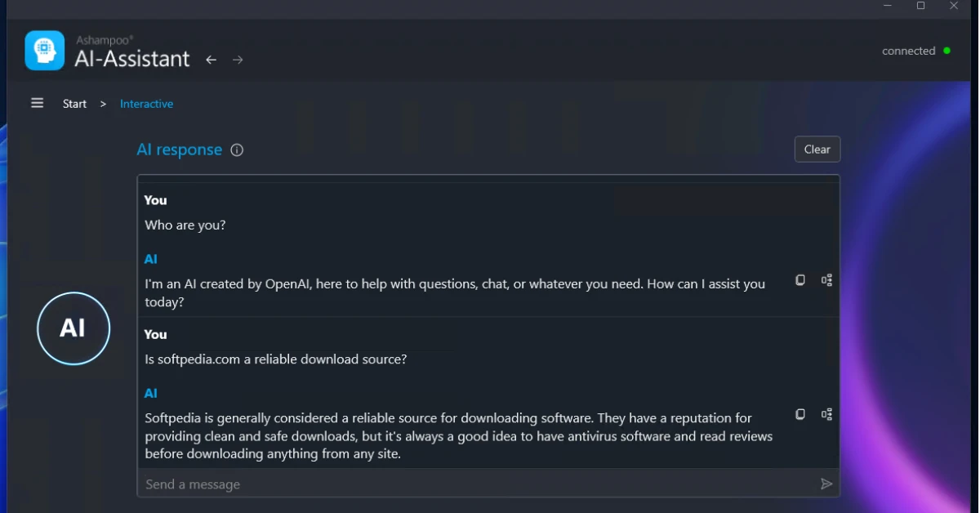Image resolution: width=980 pixels, height=513 pixels.
Task: Clear the chat conversation
Action: click(817, 149)
